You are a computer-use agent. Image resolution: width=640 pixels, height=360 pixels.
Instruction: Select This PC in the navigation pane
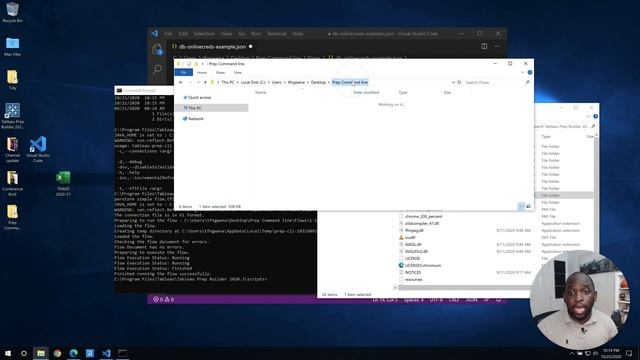[212, 108]
